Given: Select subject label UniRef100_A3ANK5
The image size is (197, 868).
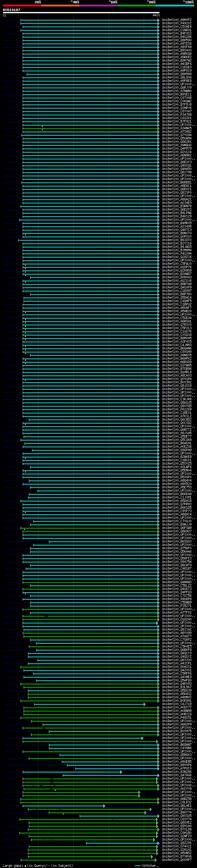Looking at the screenshot, I should click(x=176, y=128).
